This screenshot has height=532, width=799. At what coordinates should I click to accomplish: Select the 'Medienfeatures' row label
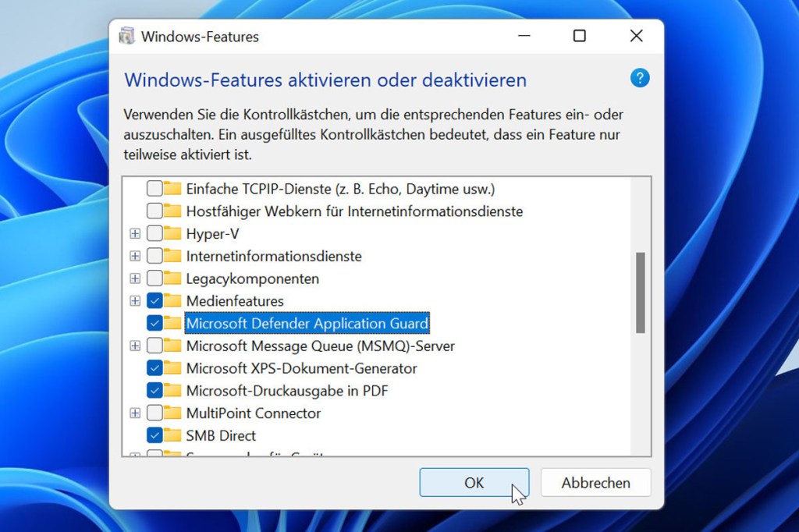pyautogui.click(x=235, y=300)
